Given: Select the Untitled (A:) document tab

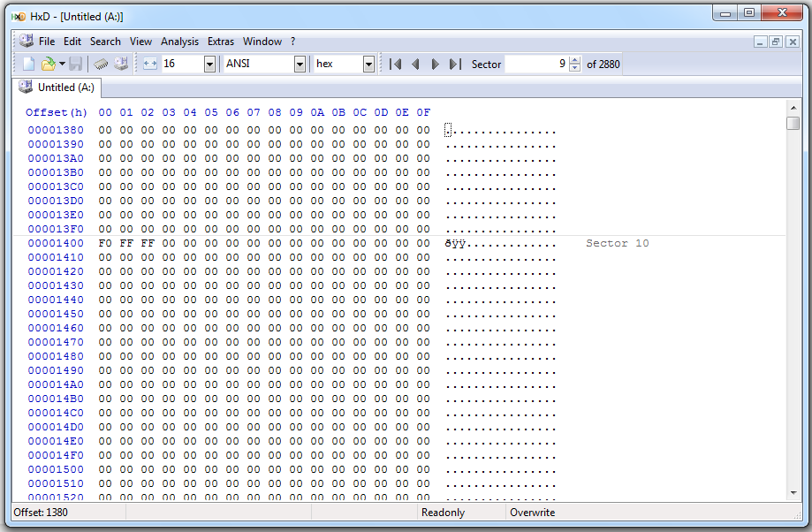Looking at the screenshot, I should click(x=57, y=87).
